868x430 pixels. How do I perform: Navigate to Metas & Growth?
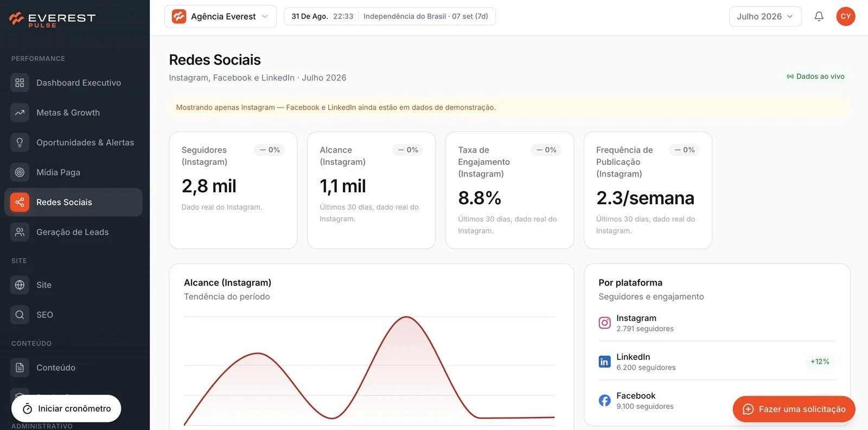point(73,112)
